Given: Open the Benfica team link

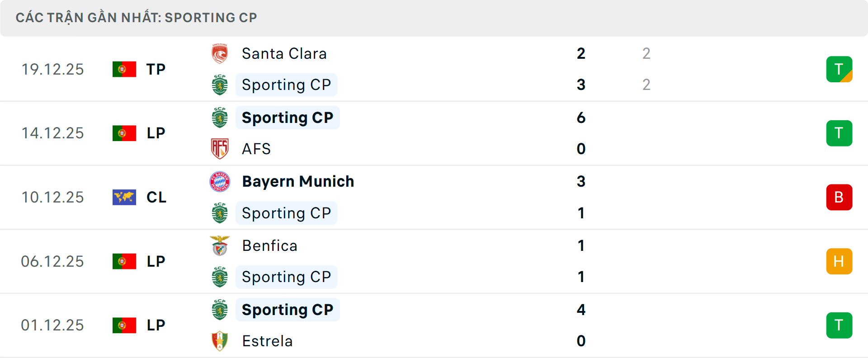Looking at the screenshot, I should (269, 246).
